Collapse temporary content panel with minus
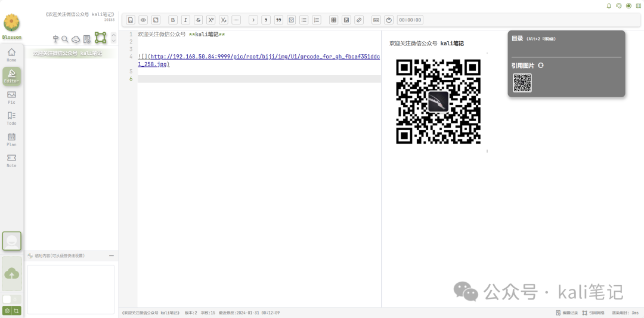The image size is (644, 318). [112, 255]
